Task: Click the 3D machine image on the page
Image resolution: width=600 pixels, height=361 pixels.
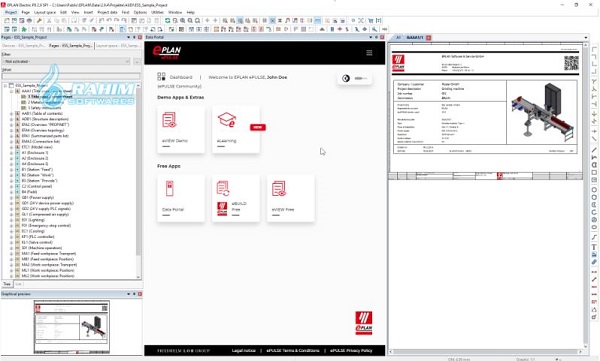Action: (542, 112)
